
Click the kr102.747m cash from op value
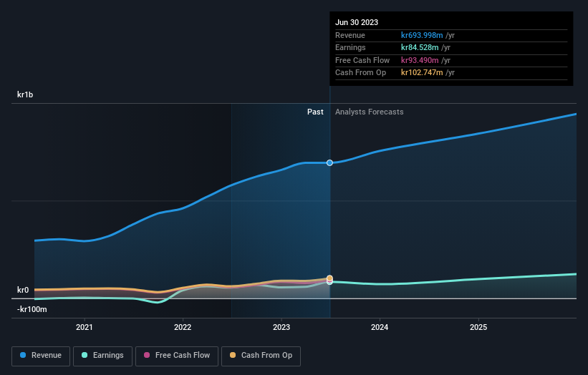[422, 73]
